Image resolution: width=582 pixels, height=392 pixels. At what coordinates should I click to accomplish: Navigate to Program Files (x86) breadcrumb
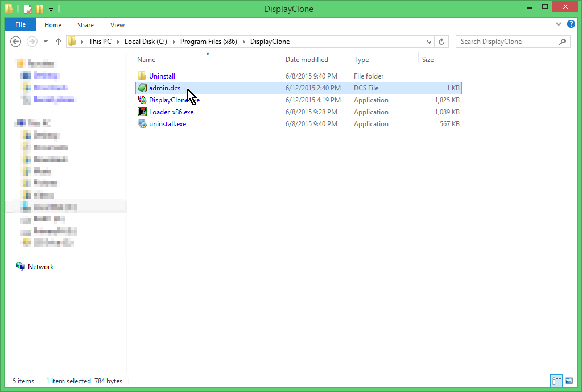[209, 42]
